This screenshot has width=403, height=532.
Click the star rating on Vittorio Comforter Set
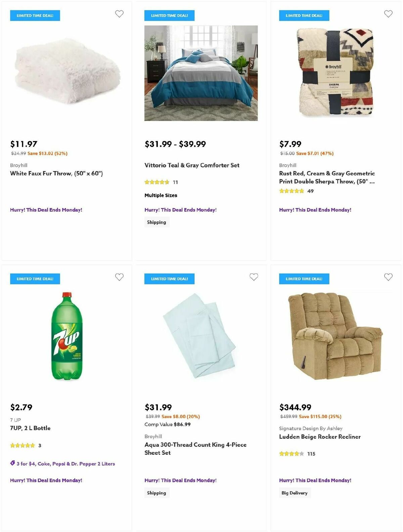click(156, 182)
